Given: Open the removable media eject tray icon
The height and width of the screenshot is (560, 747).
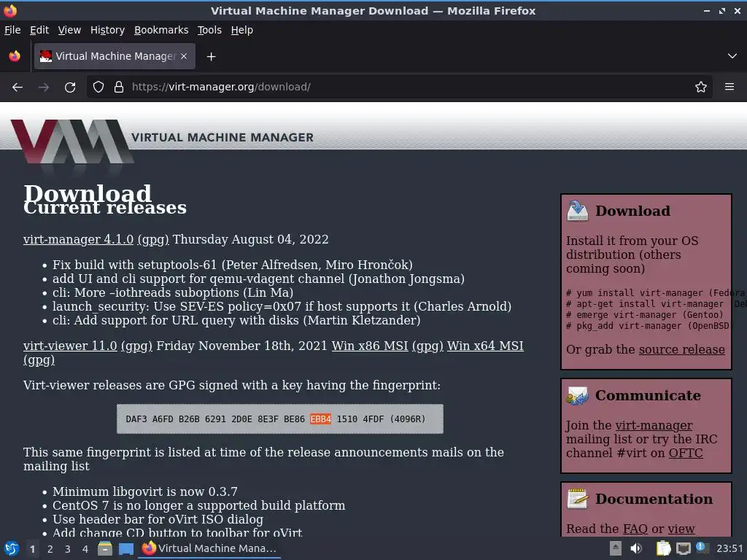Looking at the screenshot, I should pyautogui.click(x=616, y=548).
